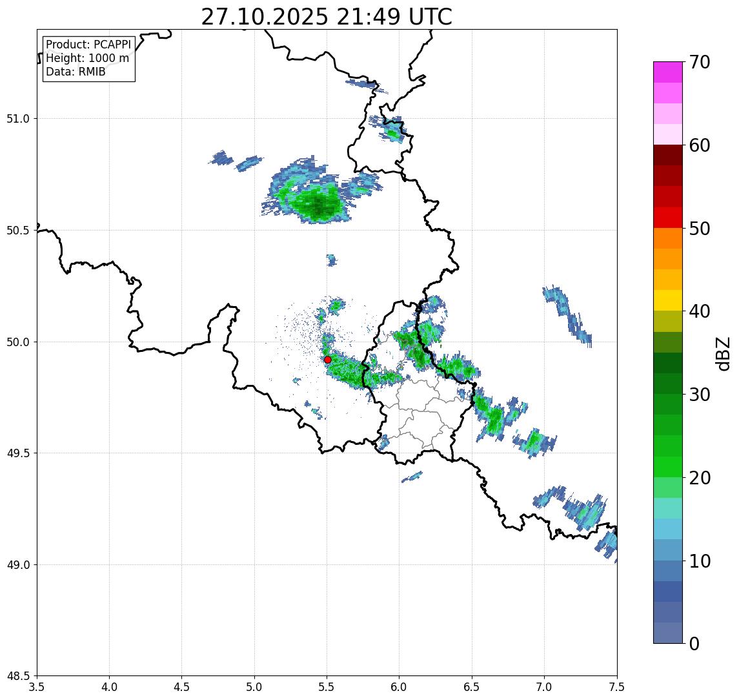Click the longitude axis label 5.5
The image size is (739, 700).
click(x=327, y=687)
